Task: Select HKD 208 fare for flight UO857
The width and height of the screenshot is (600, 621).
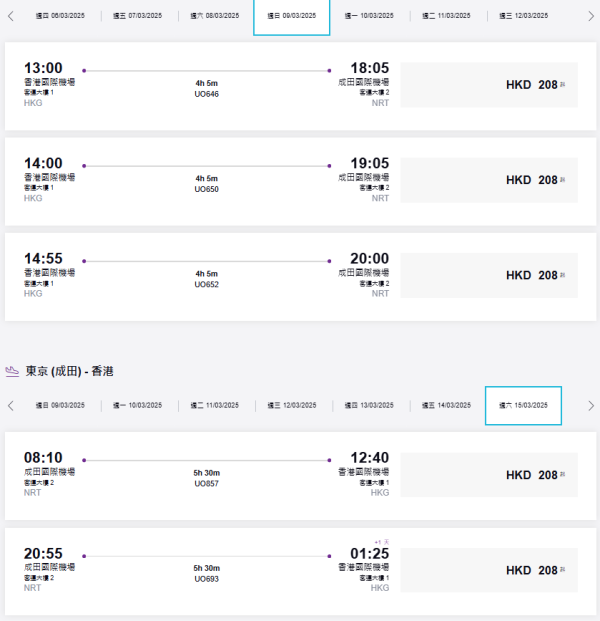Action: 488,475
